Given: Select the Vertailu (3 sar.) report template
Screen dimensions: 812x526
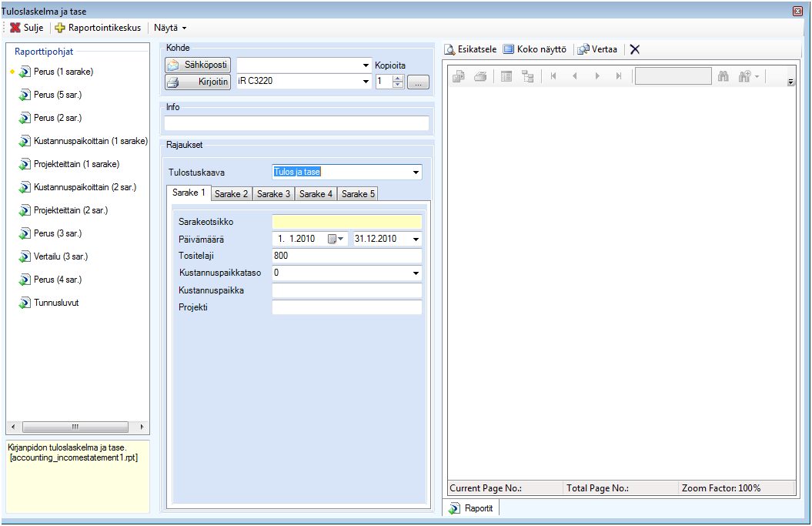Looking at the screenshot, I should pos(55,256).
